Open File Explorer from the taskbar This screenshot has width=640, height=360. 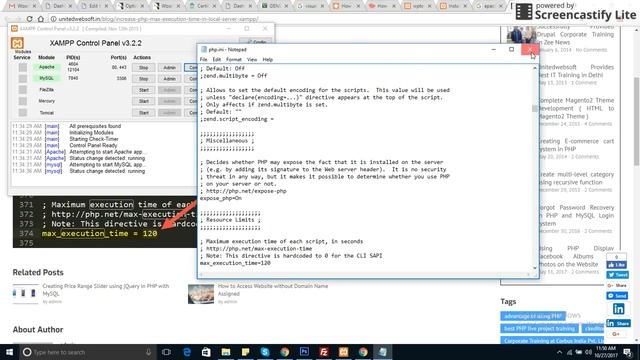tap(226, 352)
